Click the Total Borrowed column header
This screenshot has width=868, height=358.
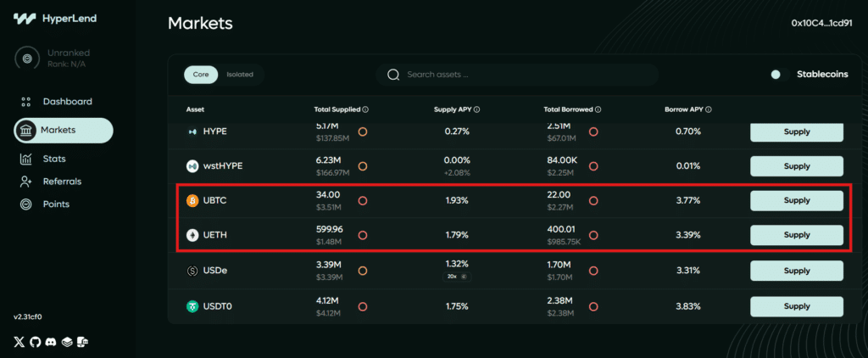tap(569, 109)
